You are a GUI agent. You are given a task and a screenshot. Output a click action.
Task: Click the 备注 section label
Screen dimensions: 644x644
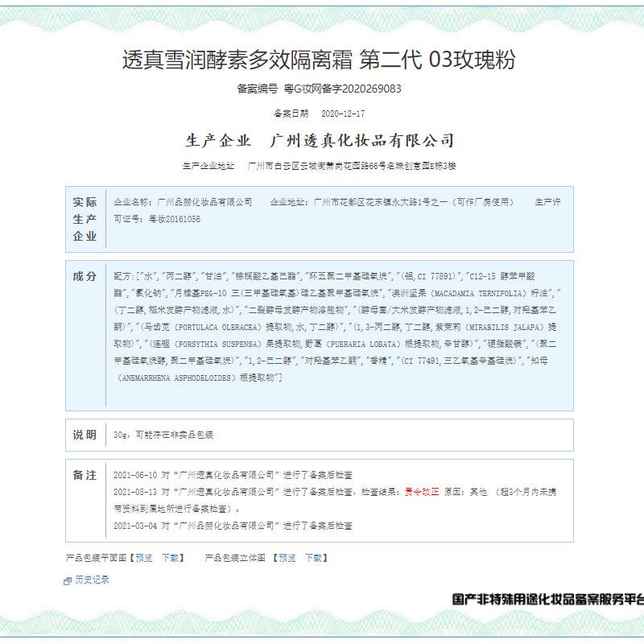coord(85,475)
